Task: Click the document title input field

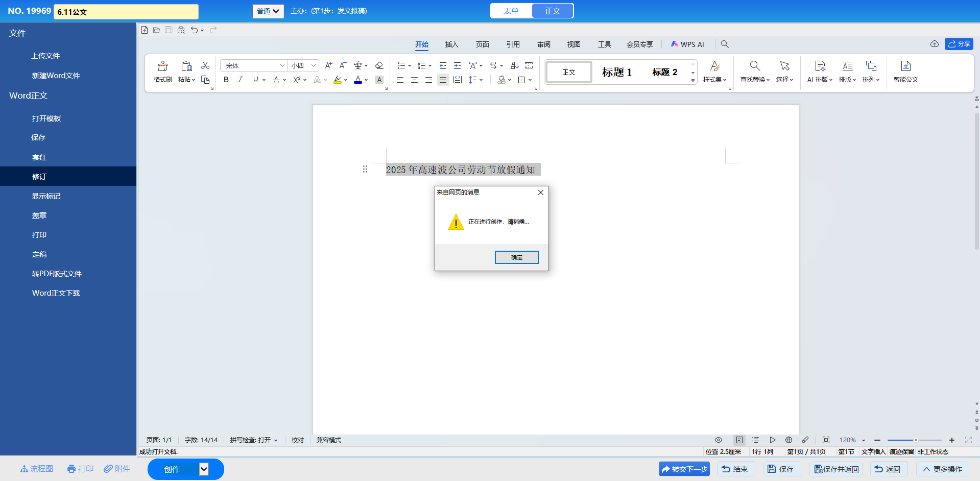Action: point(126,12)
